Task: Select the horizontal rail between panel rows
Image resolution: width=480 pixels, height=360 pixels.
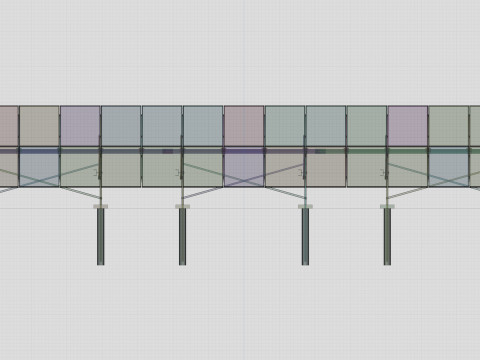Action: 240,151
